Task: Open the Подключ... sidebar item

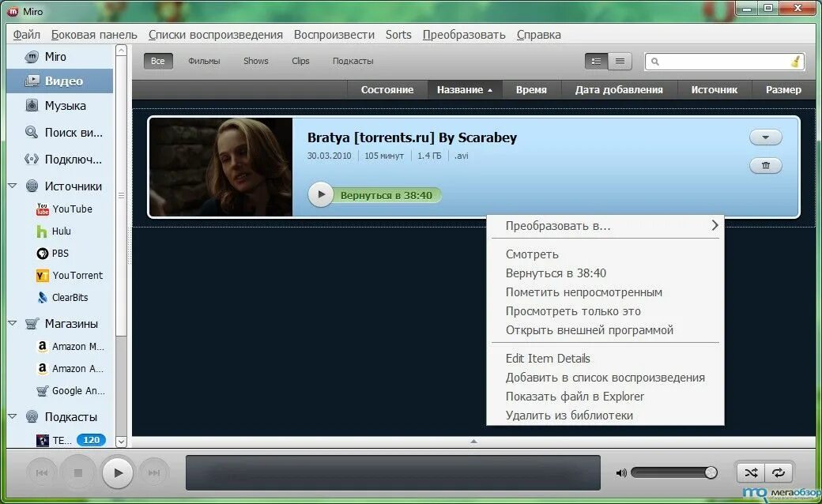Action: pyautogui.click(x=63, y=160)
